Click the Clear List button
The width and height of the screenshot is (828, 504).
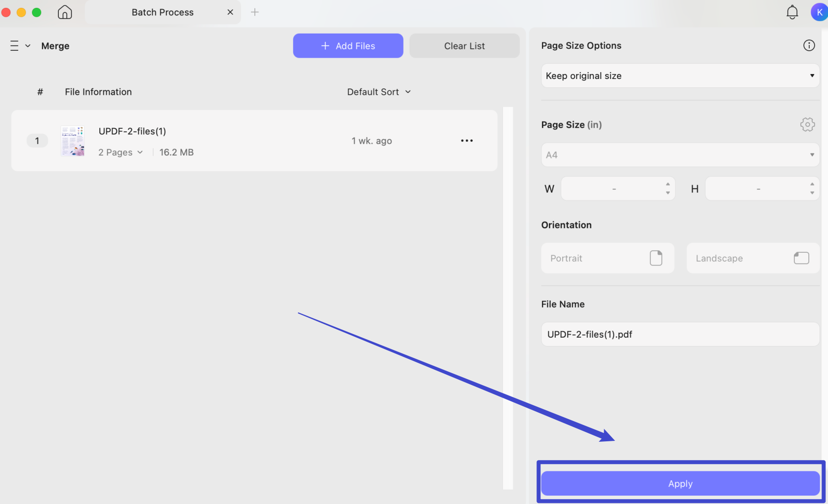[464, 46]
